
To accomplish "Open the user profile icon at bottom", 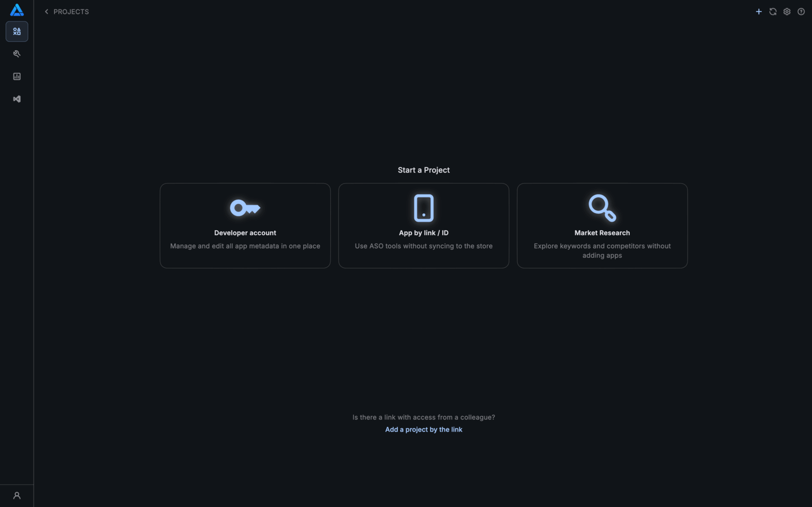I will coord(17,496).
